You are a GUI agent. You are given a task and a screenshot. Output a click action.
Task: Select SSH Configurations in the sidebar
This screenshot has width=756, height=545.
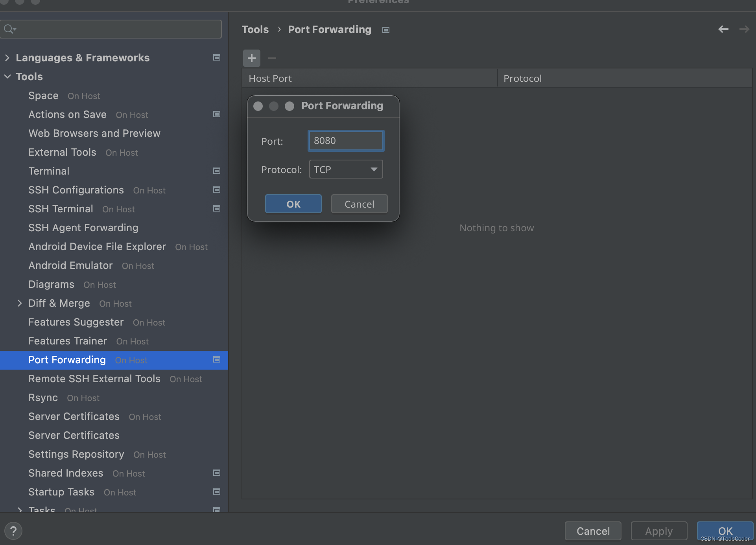tap(76, 190)
